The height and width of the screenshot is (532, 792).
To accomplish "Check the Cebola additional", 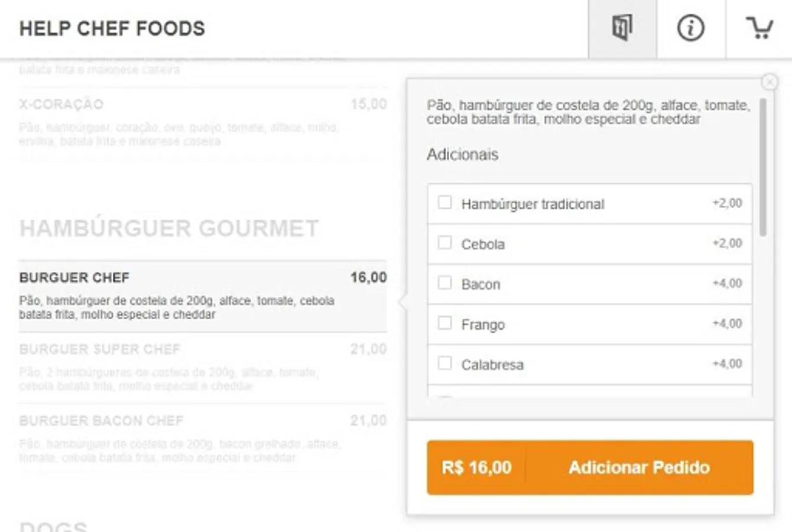I will pos(444,243).
